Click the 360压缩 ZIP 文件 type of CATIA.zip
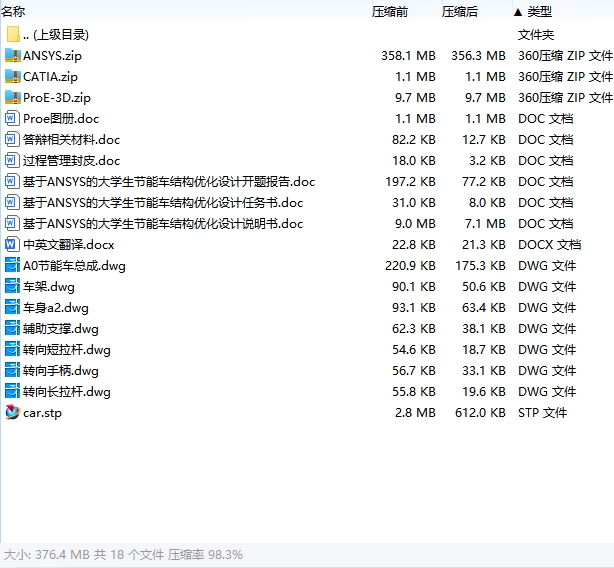Image resolution: width=614 pixels, height=568 pixels. tap(565, 77)
